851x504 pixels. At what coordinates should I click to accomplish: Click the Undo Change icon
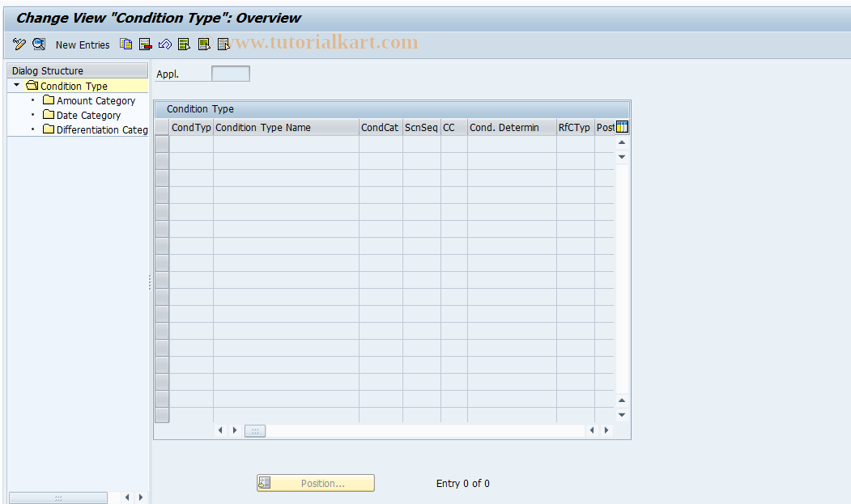[165, 44]
